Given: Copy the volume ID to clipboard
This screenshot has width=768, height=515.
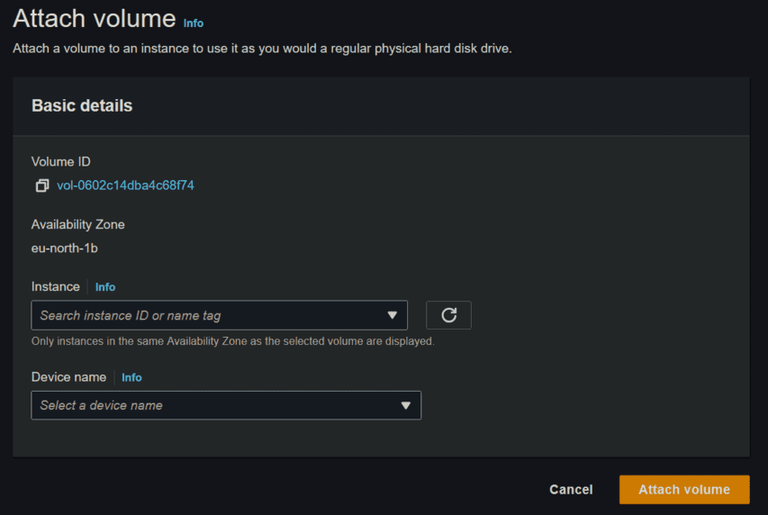Looking at the screenshot, I should 42,186.
